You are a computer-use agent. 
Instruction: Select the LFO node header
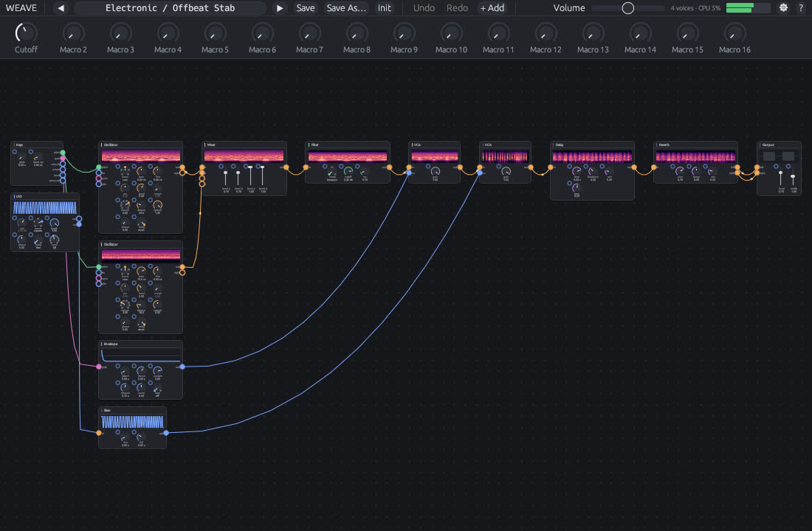click(45, 197)
